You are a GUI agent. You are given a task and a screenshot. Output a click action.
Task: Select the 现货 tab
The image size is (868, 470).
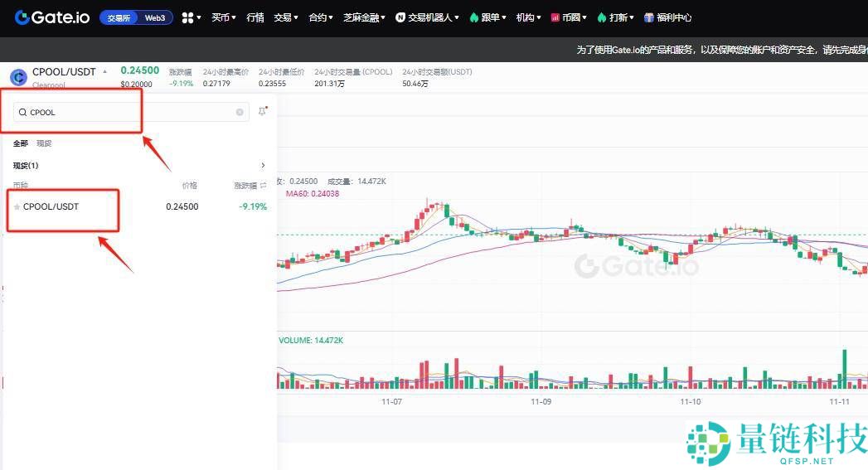[x=44, y=143]
